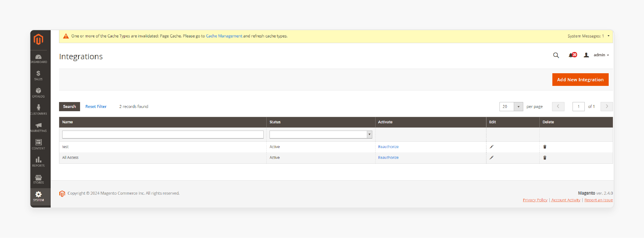Click Add New Integration button
The height and width of the screenshot is (238, 644).
click(x=580, y=80)
